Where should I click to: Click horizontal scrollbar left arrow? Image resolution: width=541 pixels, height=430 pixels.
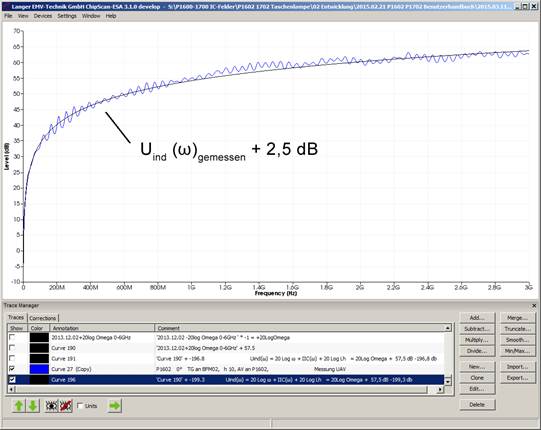(12, 389)
